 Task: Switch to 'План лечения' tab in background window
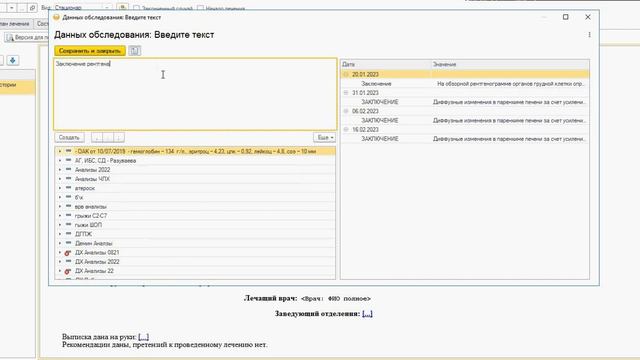[x=14, y=24]
